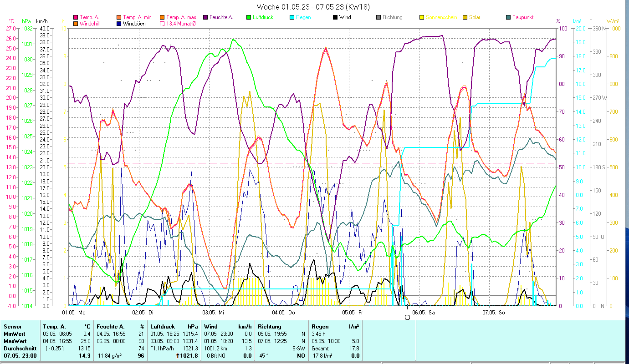
Task: Click the Temp. A. max legend swatch
Action: pos(162,18)
